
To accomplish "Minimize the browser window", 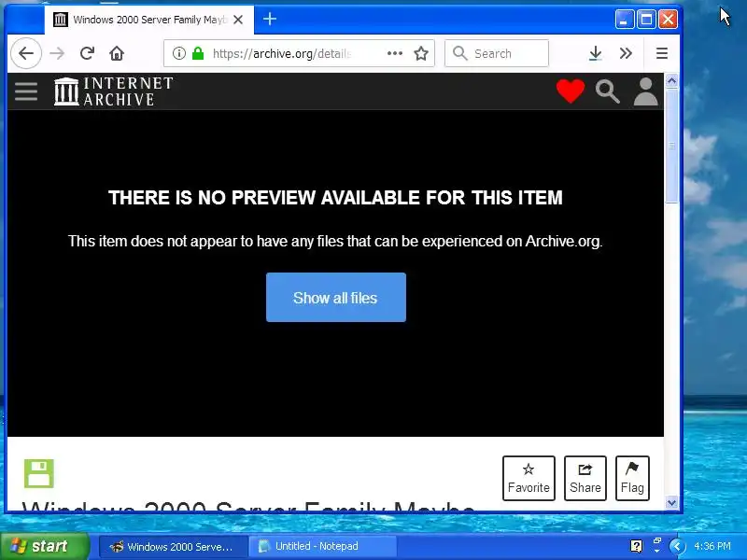I will click(x=625, y=20).
